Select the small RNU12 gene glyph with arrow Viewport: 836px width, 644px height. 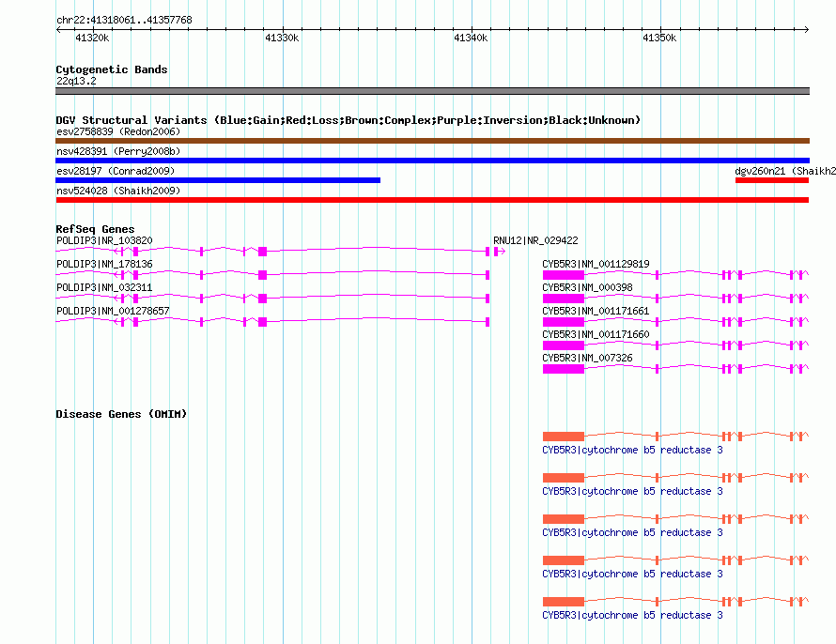click(x=499, y=252)
